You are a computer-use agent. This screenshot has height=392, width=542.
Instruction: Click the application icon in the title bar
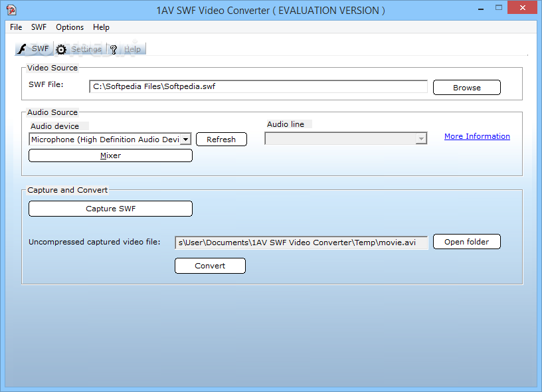[x=11, y=10]
